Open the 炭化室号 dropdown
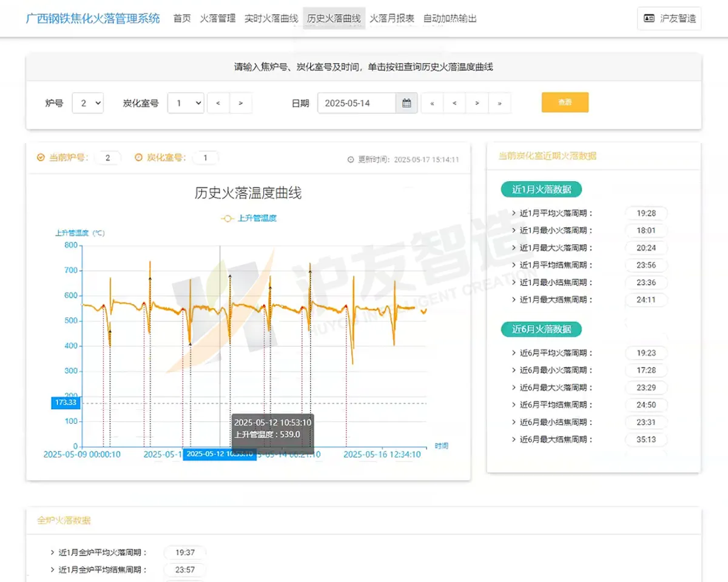The width and height of the screenshot is (728, 582). (186, 102)
